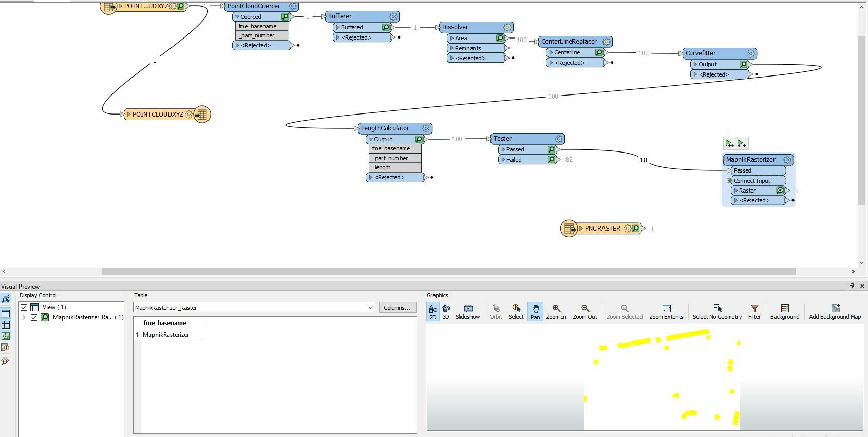The image size is (868, 437).
Task: Uncheck the MapnikRasterizer_Ra... layer checkbox
Action: (34, 317)
